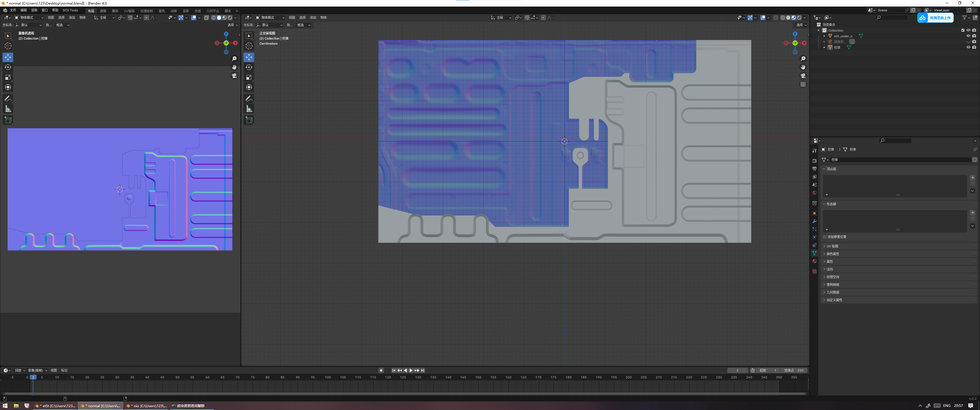Hide the et5_under_n object in viewport
980x410 pixels.
[x=968, y=36]
